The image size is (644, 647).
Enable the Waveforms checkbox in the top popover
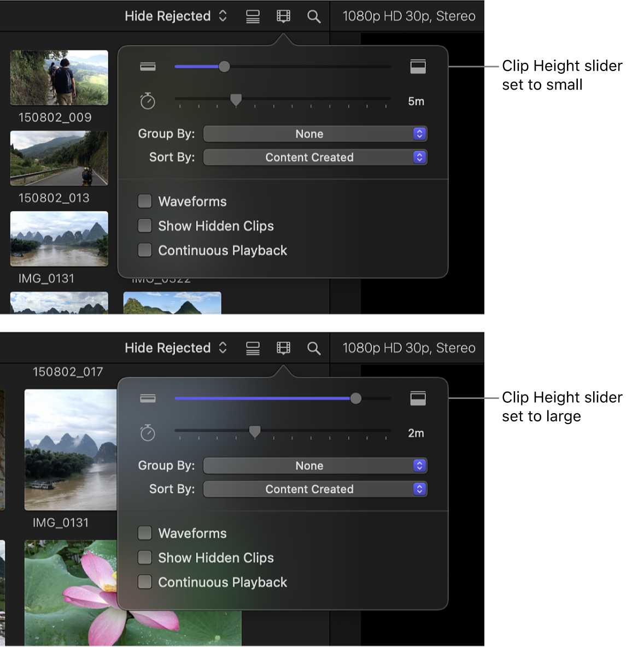(144, 201)
